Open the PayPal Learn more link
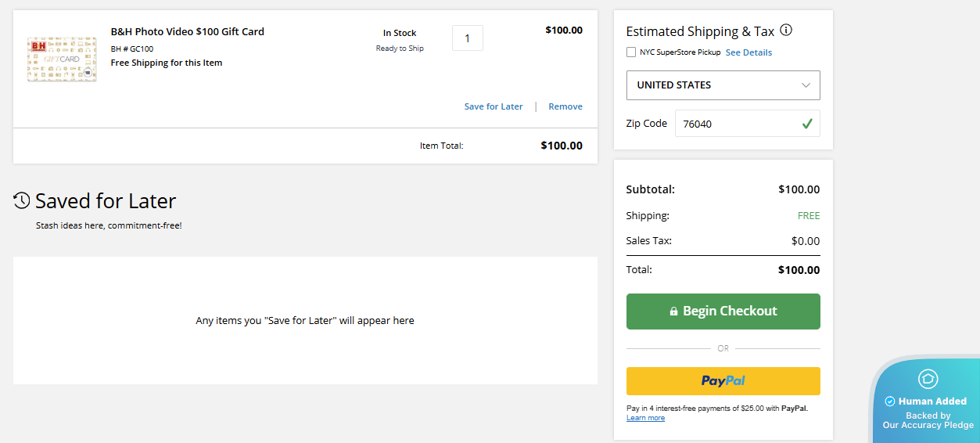This screenshot has height=443, width=980. coord(645,418)
